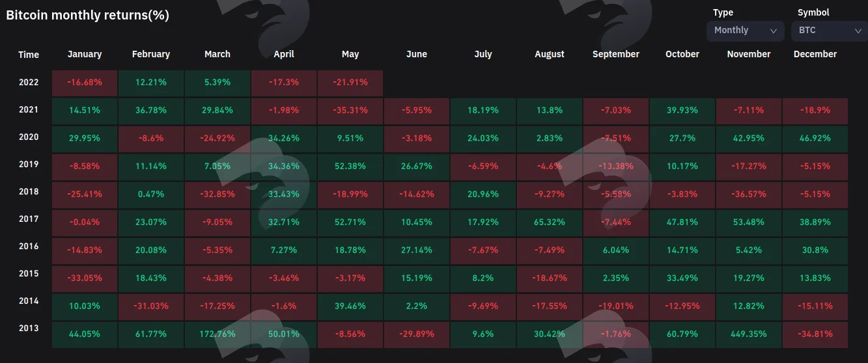Screen dimensions: 868x363
Task: Select the -35.31% cell for May 2021
Action: [x=350, y=111]
